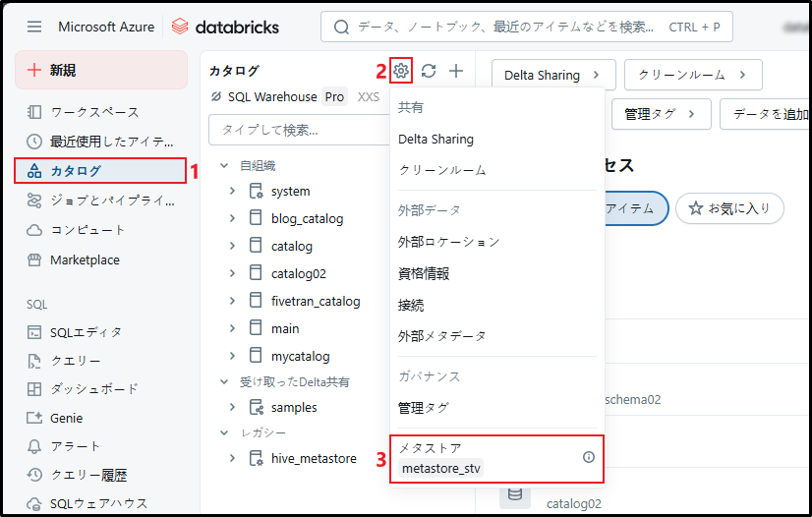The width and height of the screenshot is (812, 517).
Task: Click the catalog filter search field
Action: [x=295, y=130]
